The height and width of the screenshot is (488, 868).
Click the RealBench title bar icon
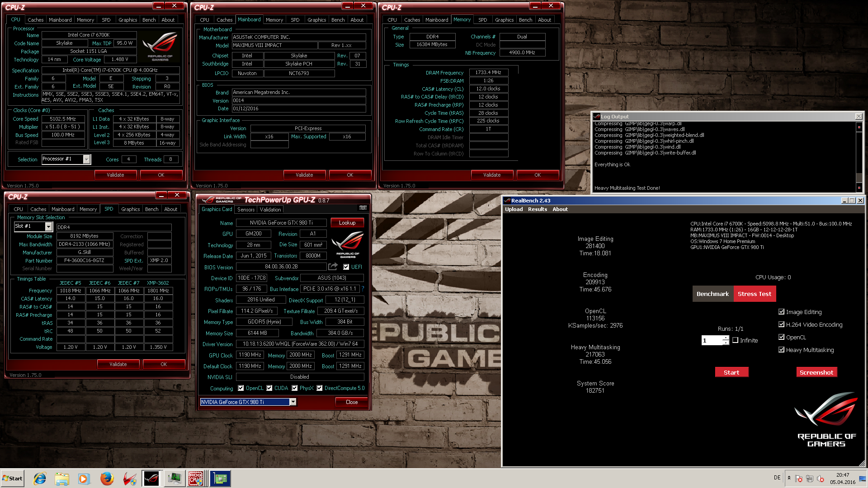point(507,201)
